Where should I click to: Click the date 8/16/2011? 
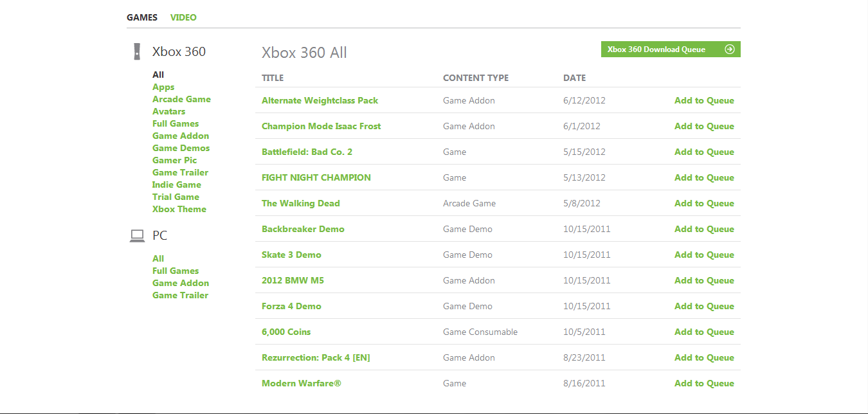[584, 383]
